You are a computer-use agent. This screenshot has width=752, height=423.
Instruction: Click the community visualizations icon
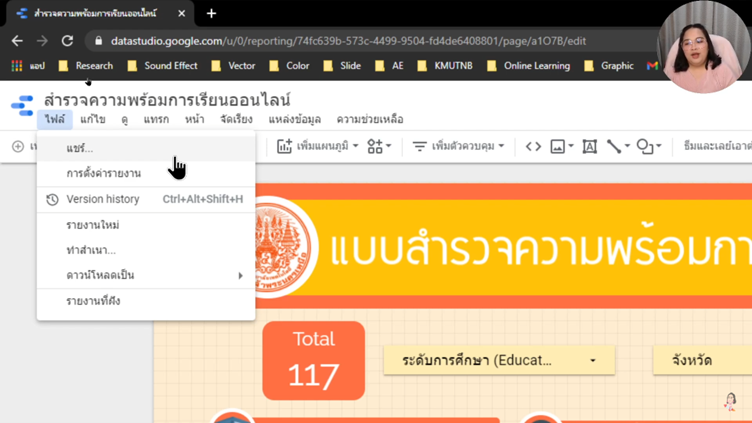click(x=377, y=147)
